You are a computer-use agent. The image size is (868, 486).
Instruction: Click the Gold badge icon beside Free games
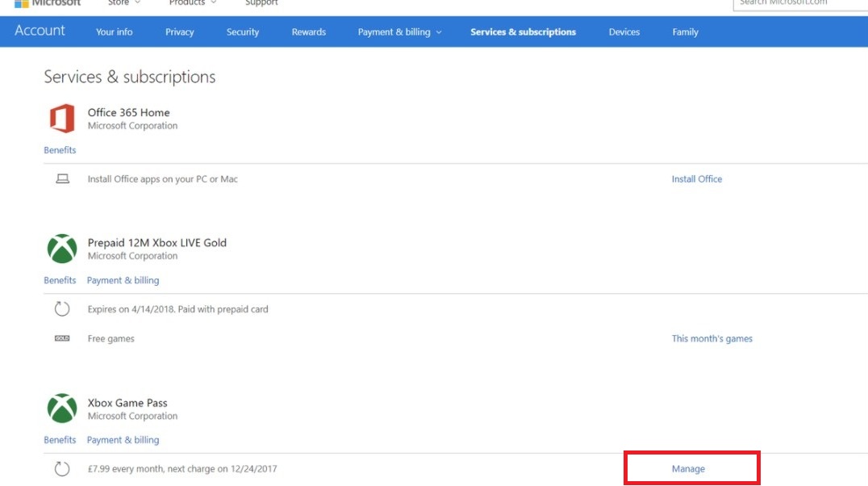(62, 339)
